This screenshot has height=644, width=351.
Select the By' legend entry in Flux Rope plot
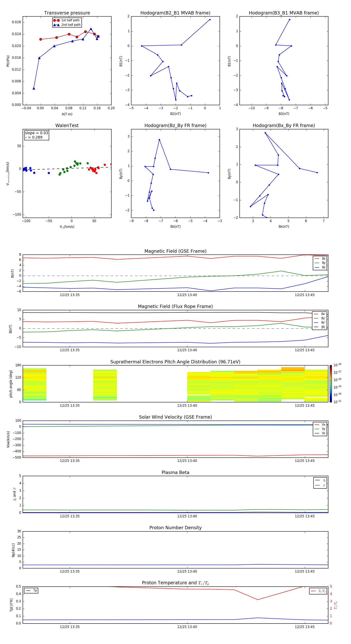coord(320,318)
